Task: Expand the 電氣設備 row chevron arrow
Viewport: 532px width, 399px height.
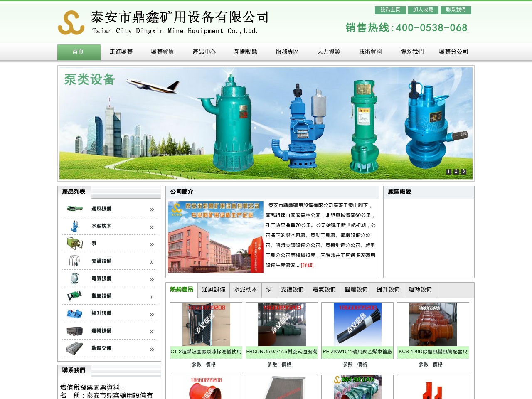Action: point(152,279)
